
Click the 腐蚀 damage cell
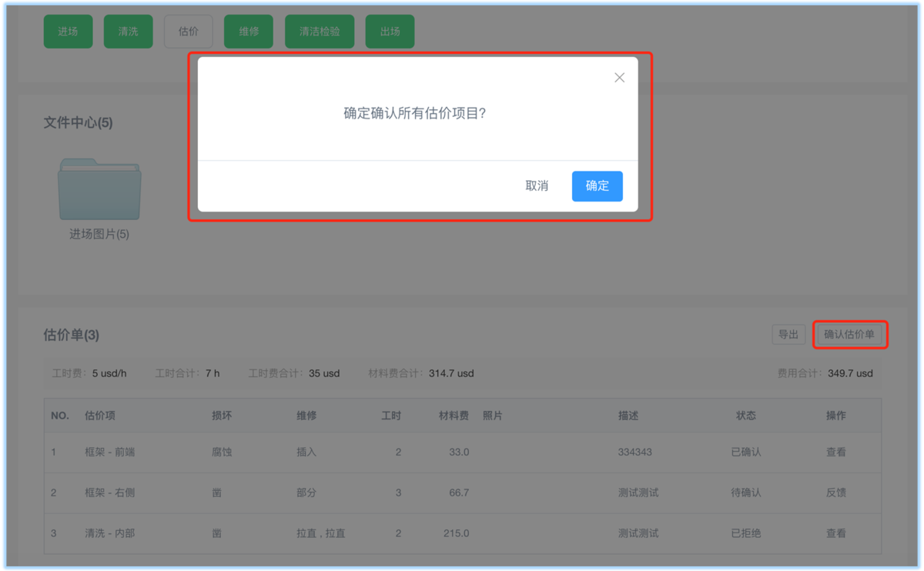coord(222,452)
